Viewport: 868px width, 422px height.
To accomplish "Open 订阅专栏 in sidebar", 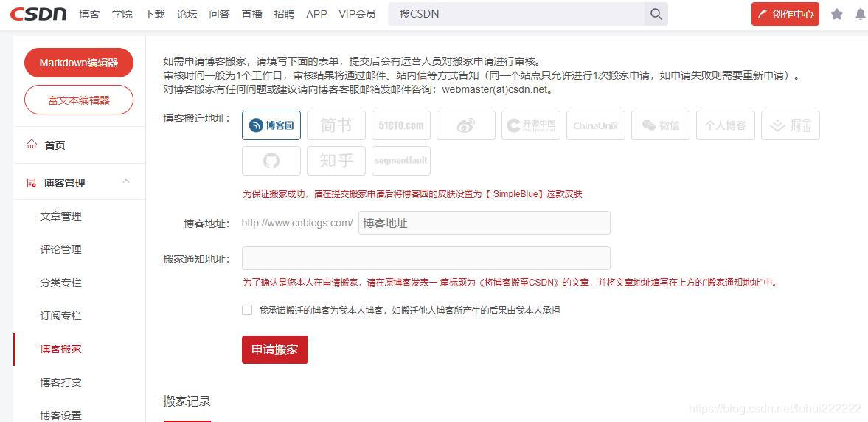I will 61,316.
